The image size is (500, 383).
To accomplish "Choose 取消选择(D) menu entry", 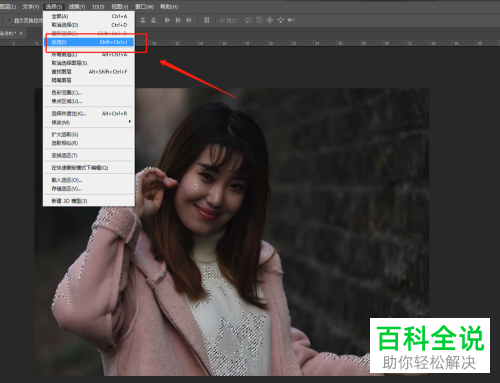I will [x=89, y=25].
